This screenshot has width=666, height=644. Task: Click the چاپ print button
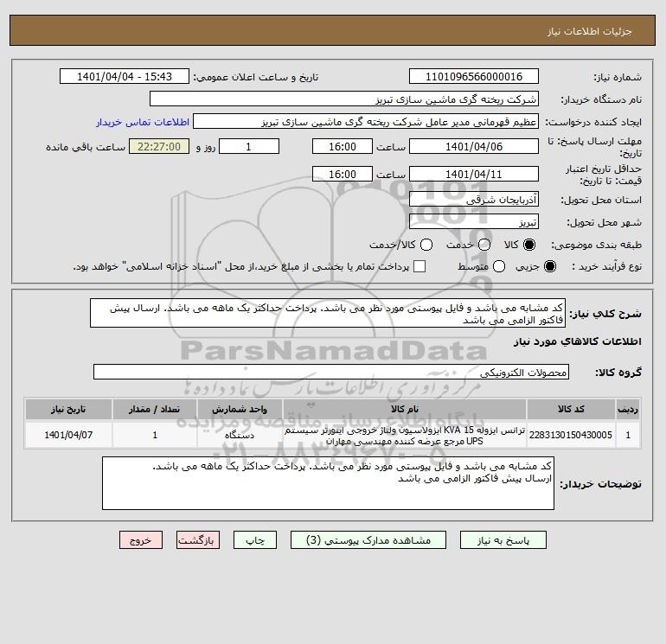click(x=255, y=540)
